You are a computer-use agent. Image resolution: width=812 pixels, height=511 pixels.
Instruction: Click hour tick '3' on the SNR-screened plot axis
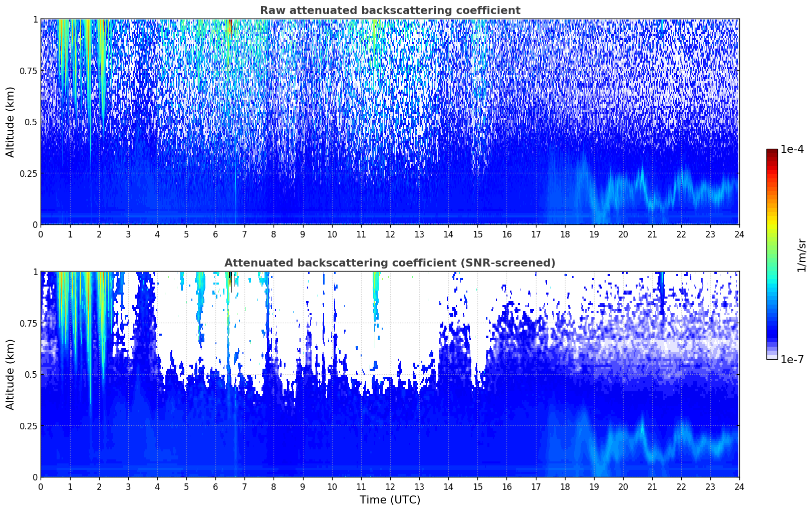click(128, 486)
